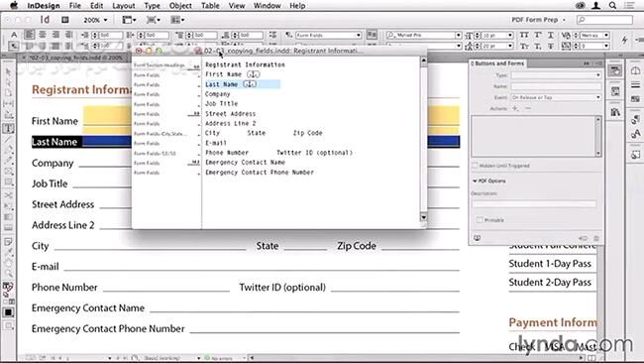
Task: Open macOS Spotlight search icon
Action: [x=612, y=6]
